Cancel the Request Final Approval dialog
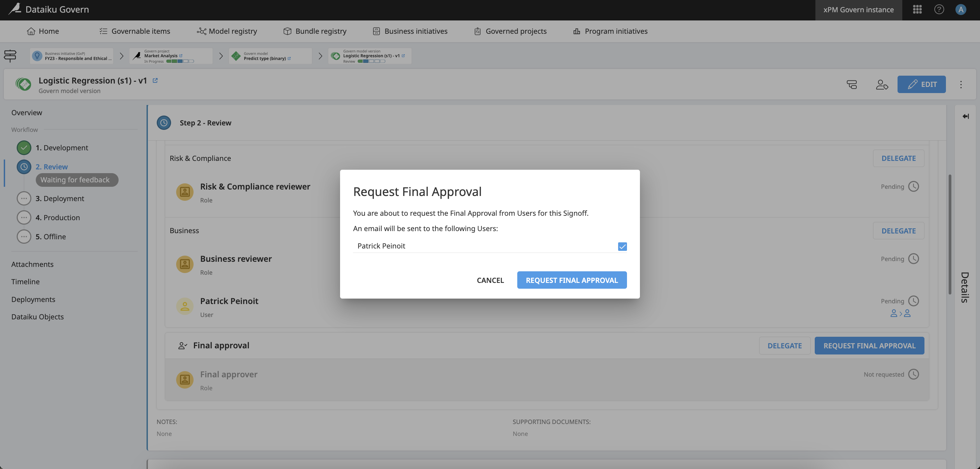This screenshot has height=469, width=980. coord(490,280)
